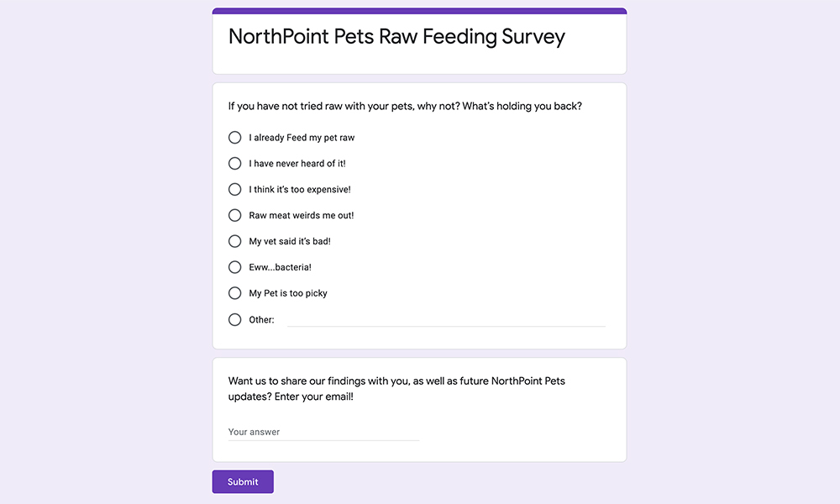The width and height of the screenshot is (840, 504).
Task: Select 'Raw meat weirds me out!' option
Action: pyautogui.click(x=234, y=215)
